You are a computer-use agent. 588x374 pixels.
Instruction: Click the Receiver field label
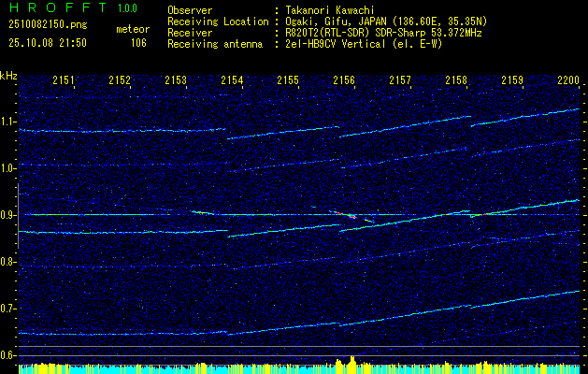(190, 33)
